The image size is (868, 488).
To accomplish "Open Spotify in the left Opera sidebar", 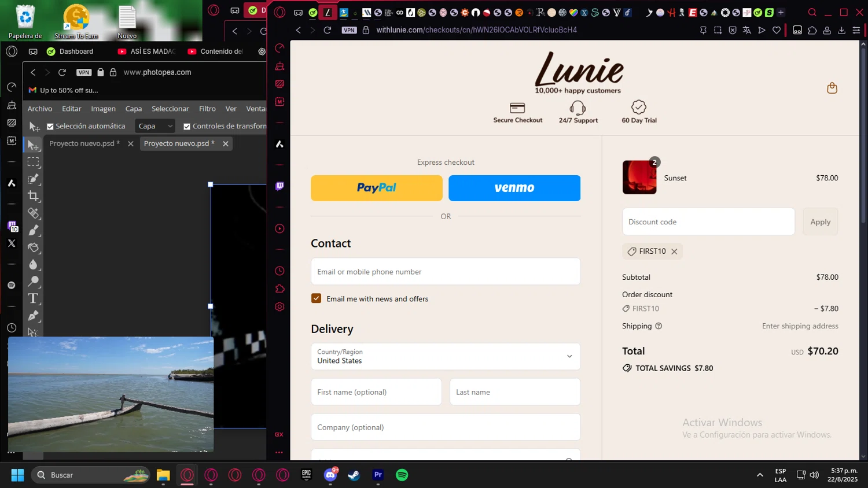I will coord(12,285).
